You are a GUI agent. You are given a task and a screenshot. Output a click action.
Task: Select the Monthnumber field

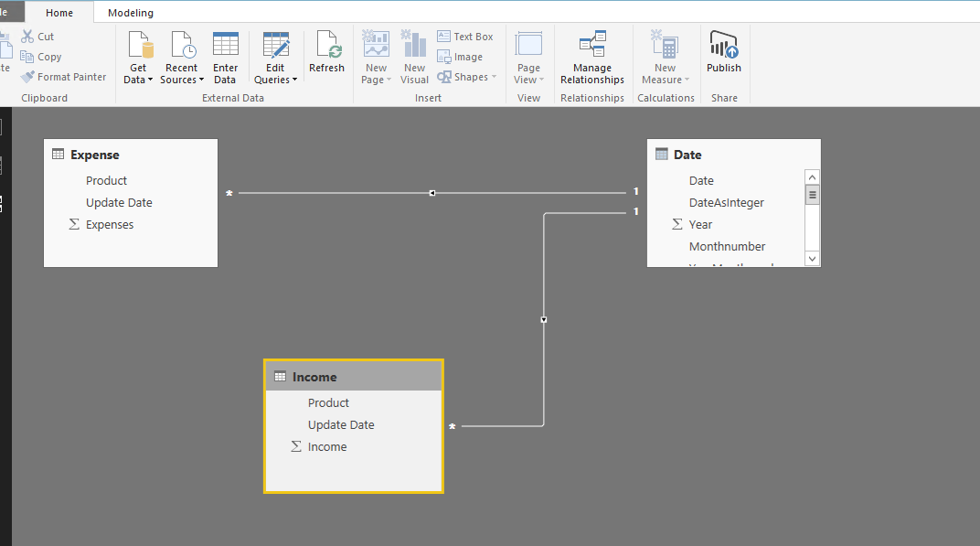pyautogui.click(x=726, y=246)
